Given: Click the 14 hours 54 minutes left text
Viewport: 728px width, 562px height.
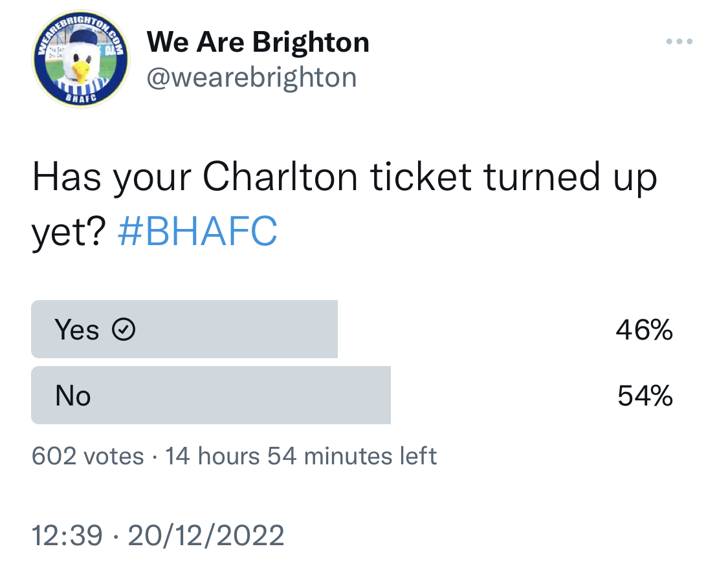Looking at the screenshot, I should coord(301,456).
